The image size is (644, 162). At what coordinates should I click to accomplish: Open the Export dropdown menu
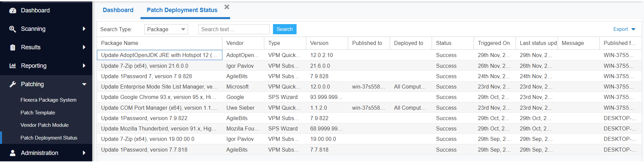pos(624,29)
